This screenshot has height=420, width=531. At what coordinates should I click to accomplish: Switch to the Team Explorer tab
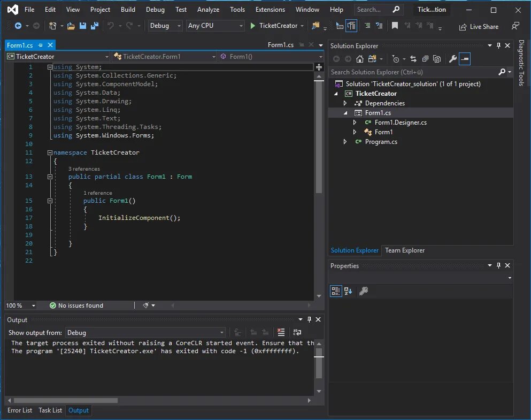tap(405, 250)
